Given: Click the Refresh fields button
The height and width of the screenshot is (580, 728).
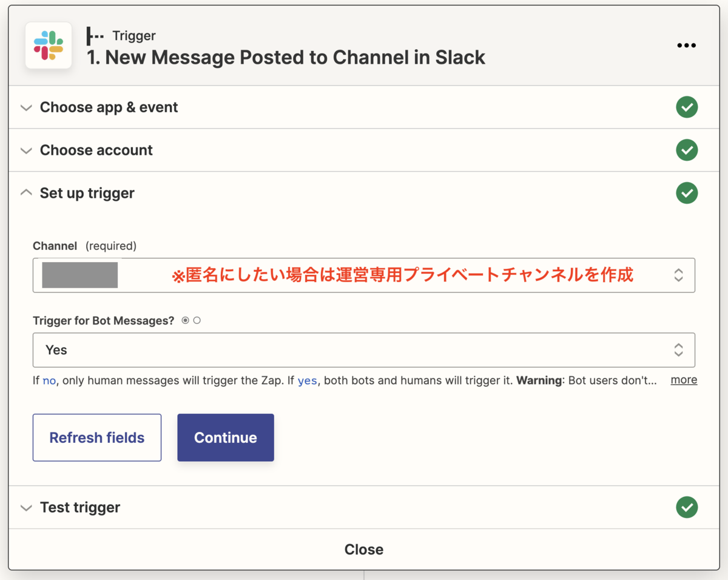Looking at the screenshot, I should pos(97,437).
